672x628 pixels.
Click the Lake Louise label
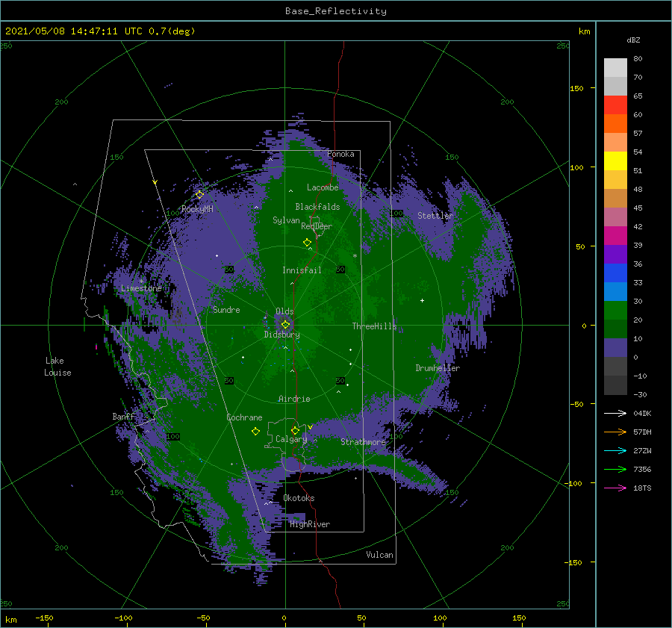click(57, 367)
